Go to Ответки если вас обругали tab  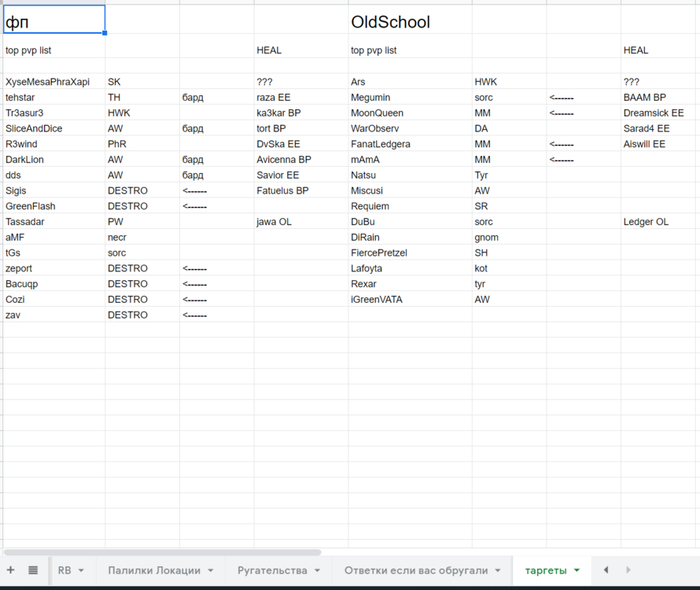click(416, 570)
